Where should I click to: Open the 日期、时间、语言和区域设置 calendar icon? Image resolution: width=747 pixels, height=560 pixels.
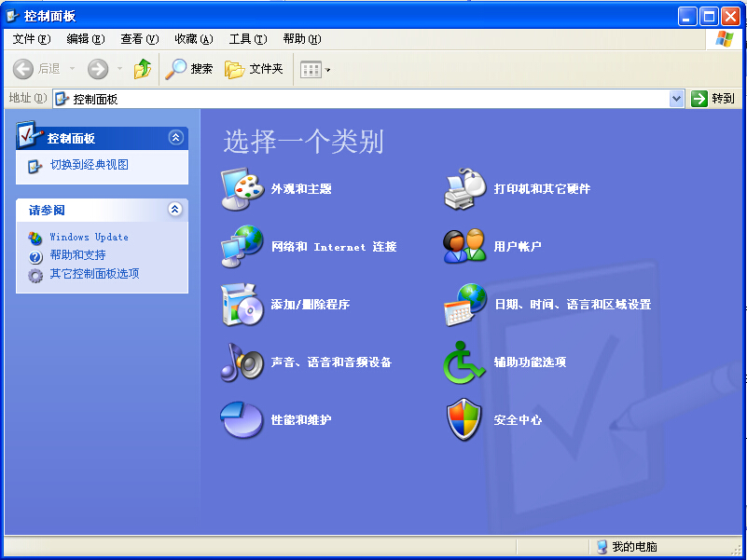(x=465, y=305)
